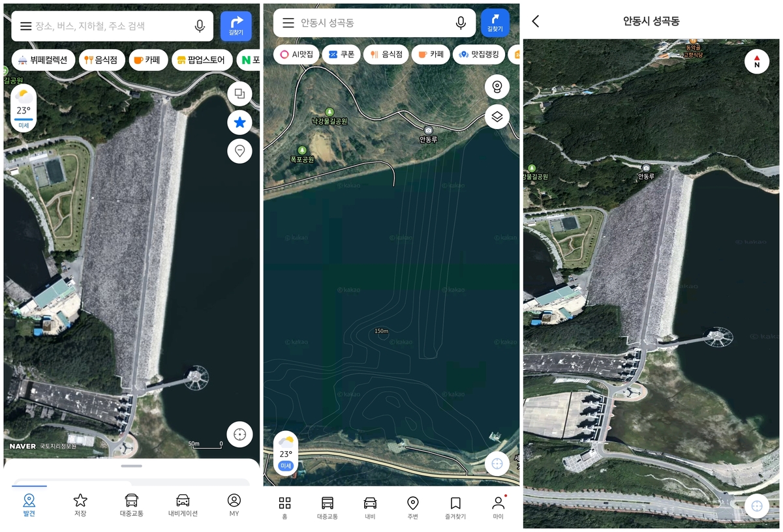Tap microphone in the 안동시 성곡동 search bar
This screenshot has height=532, width=783.
tap(461, 23)
